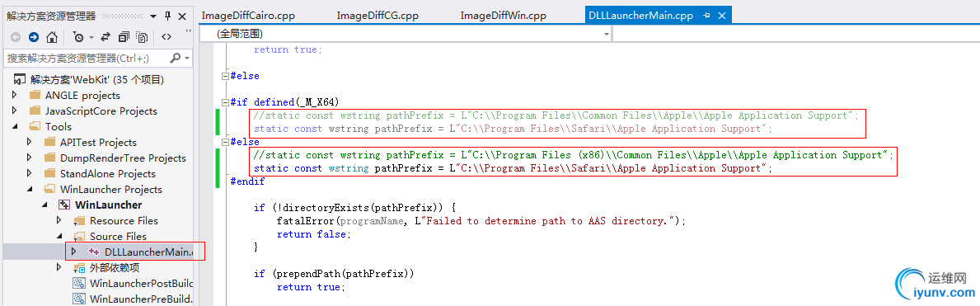This screenshot has height=306, width=980.
Task: Collapse the first #else code region
Action: coord(226,76)
